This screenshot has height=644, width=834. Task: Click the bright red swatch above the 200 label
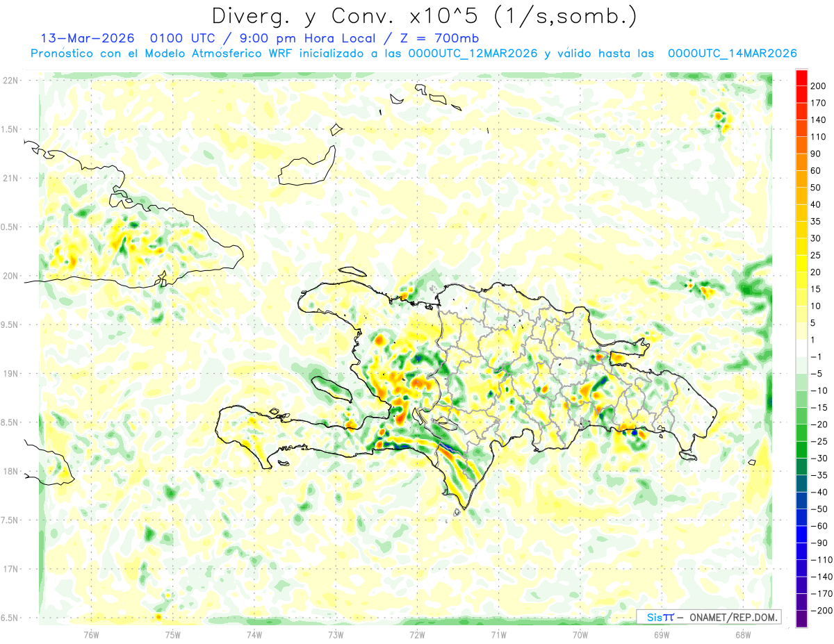(x=801, y=78)
